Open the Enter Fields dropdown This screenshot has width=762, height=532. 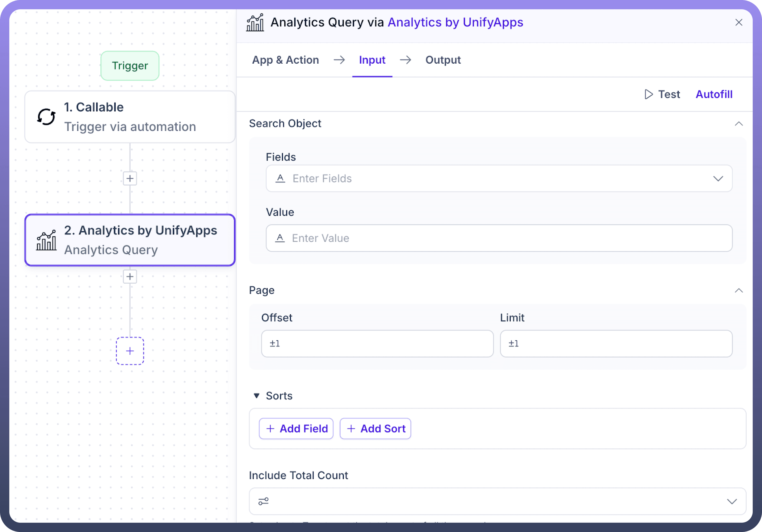(x=718, y=179)
